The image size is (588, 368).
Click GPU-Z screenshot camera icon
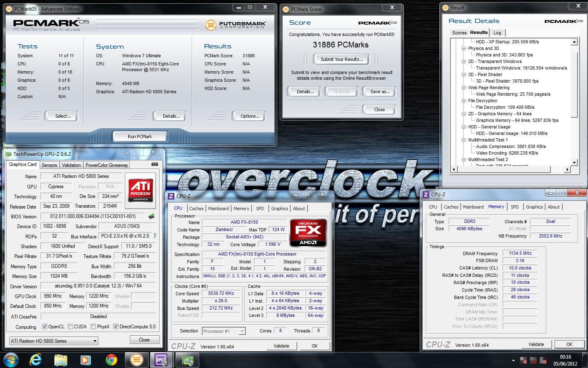pyautogui.click(x=154, y=164)
